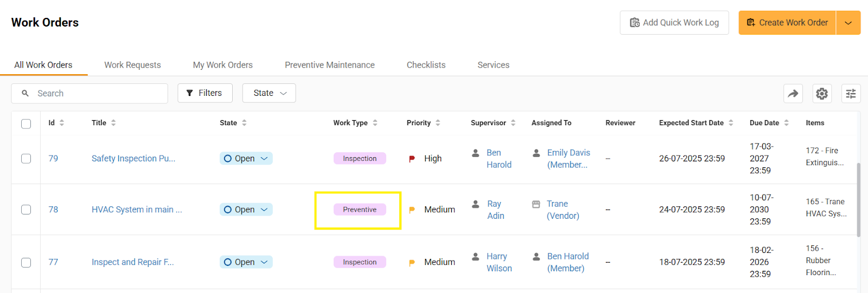Change Open state for work order 78
The image size is (868, 293).
coord(246,210)
